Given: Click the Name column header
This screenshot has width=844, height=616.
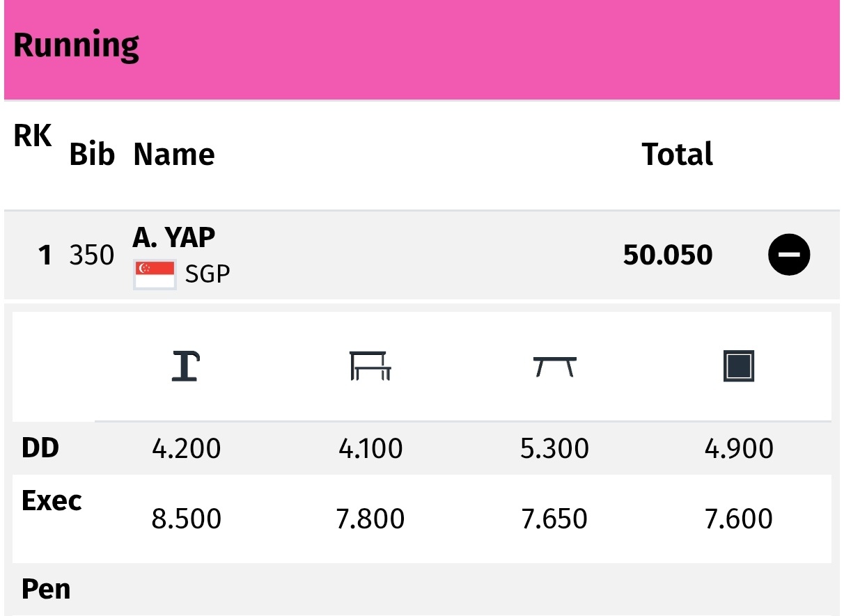Looking at the screenshot, I should (x=174, y=155).
